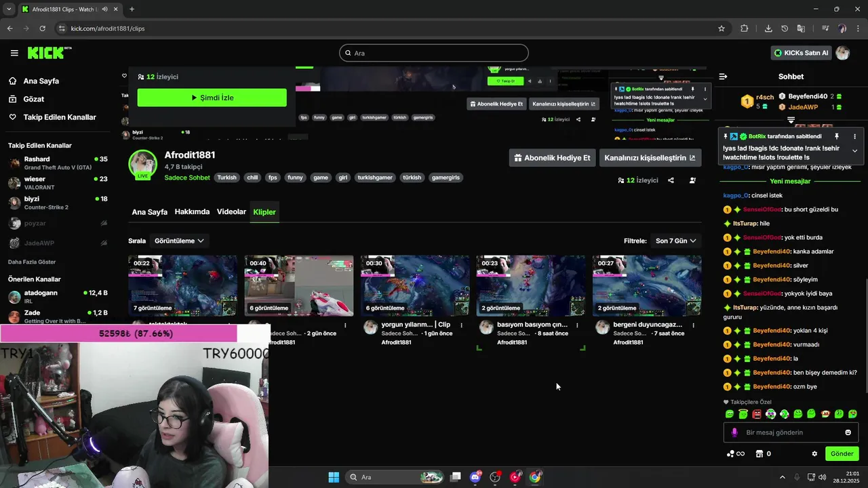Viewport: 868px width, 488px height.
Task: Open Chrome three-dot menu
Action: click(x=858, y=28)
